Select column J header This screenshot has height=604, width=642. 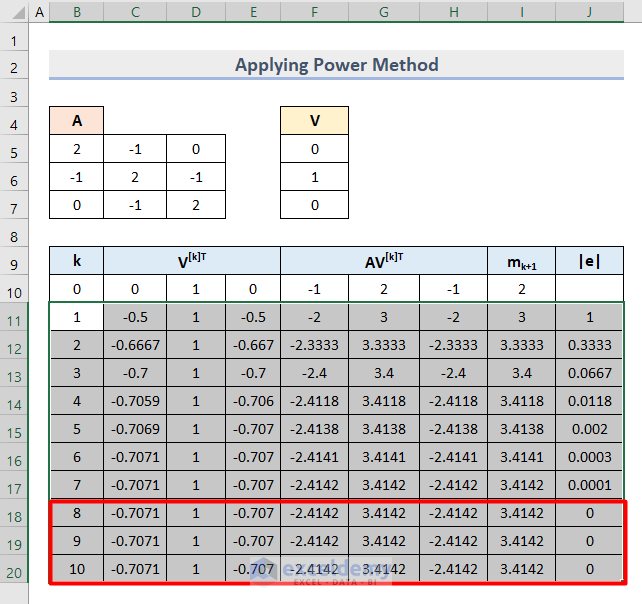tap(590, 11)
